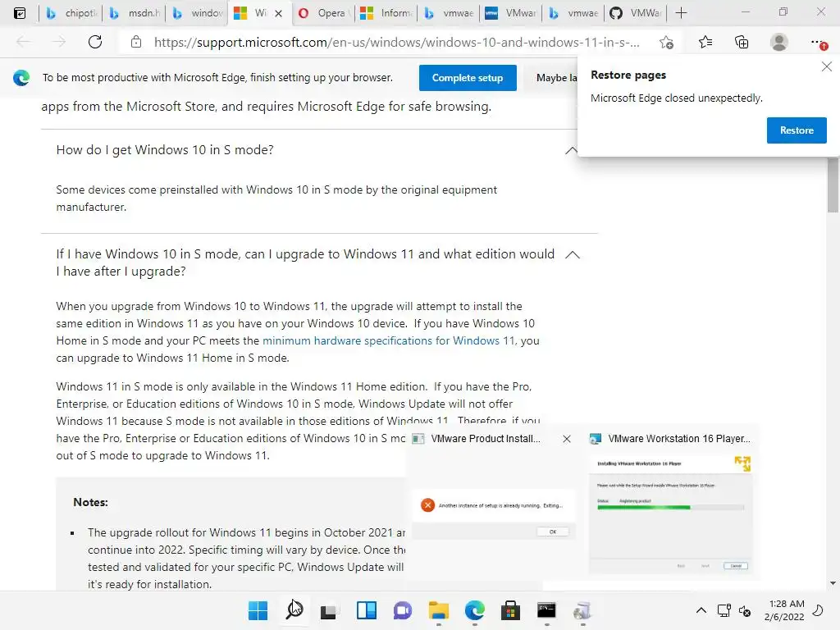Close the active Windows support tab
Image resolution: width=840 pixels, height=630 pixels.
(279, 13)
